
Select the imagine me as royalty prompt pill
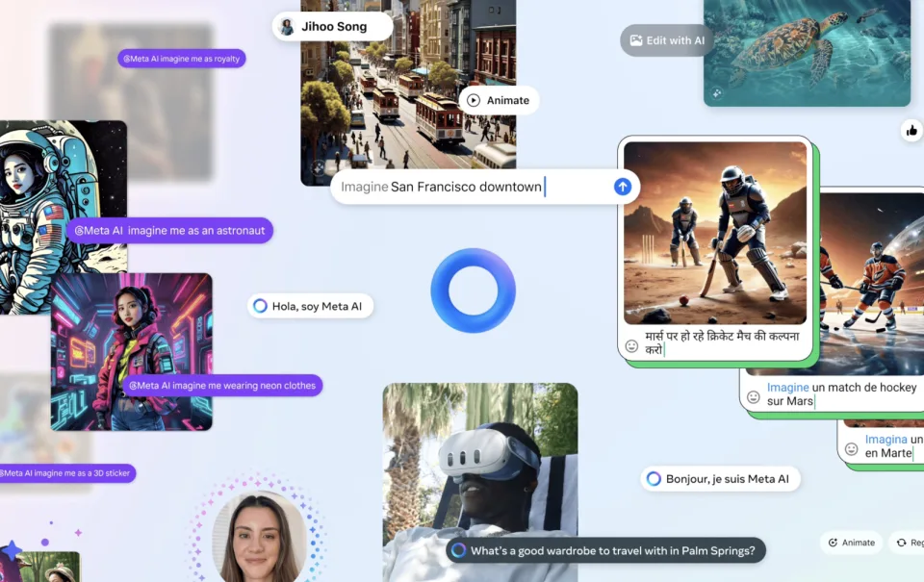[181, 58]
